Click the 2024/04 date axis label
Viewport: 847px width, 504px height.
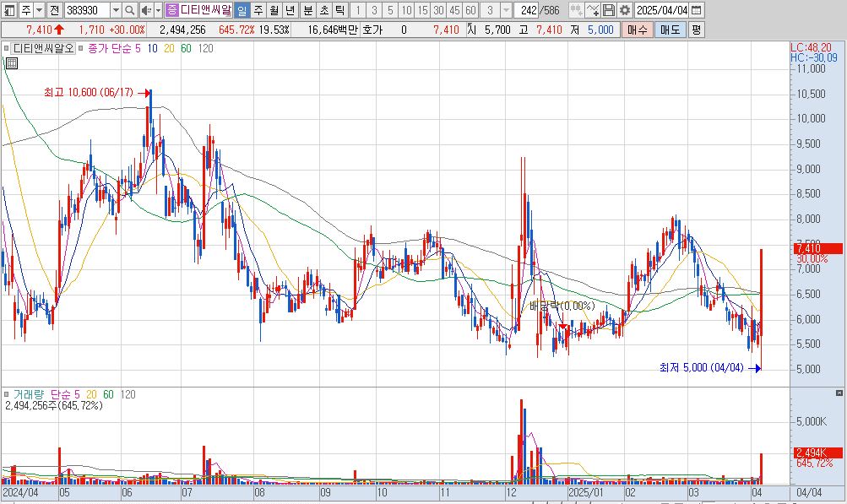20,493
